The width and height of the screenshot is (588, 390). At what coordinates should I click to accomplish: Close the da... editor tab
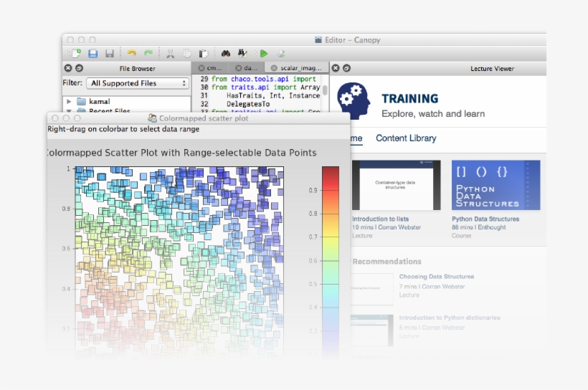click(x=238, y=68)
